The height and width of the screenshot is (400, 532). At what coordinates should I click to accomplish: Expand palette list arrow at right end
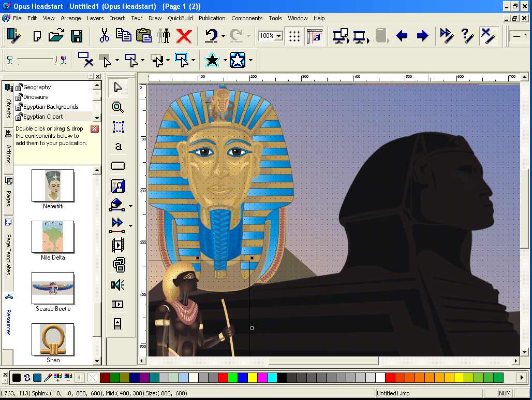pyautogui.click(x=522, y=377)
